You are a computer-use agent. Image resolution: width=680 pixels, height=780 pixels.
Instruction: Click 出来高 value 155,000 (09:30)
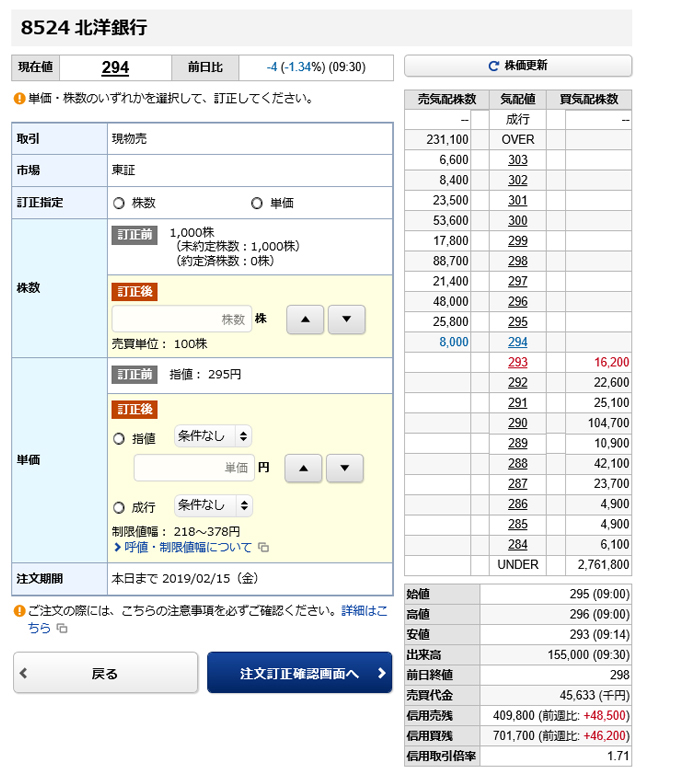[588, 655]
